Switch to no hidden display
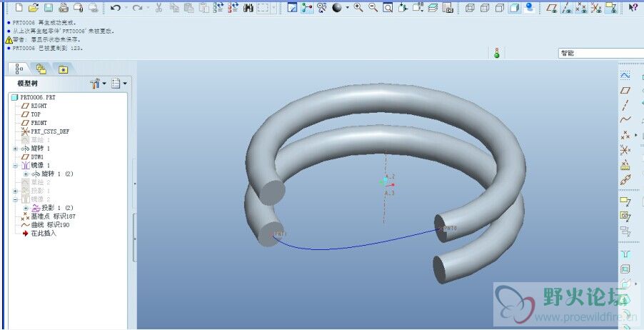This screenshot has height=330, width=644. point(500,8)
